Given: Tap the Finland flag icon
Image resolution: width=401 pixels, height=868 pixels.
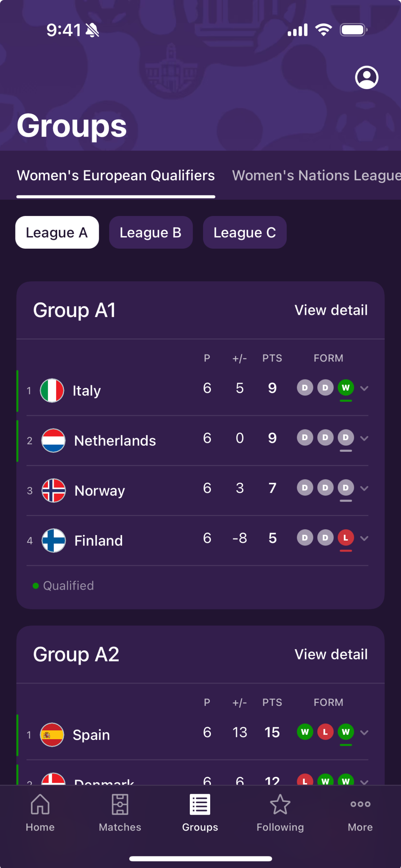Looking at the screenshot, I should click(x=54, y=541).
